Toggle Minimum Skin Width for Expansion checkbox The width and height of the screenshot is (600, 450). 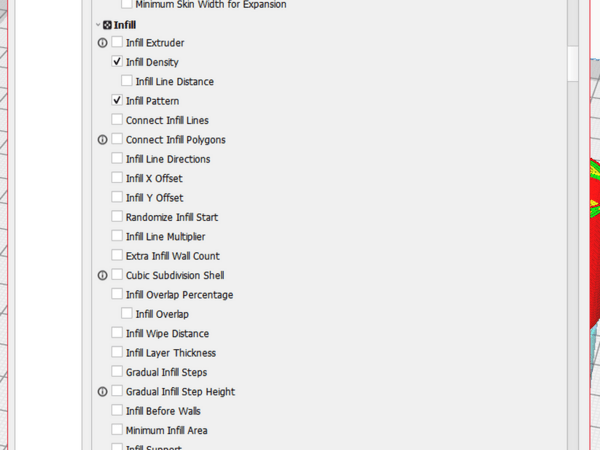coord(127,5)
